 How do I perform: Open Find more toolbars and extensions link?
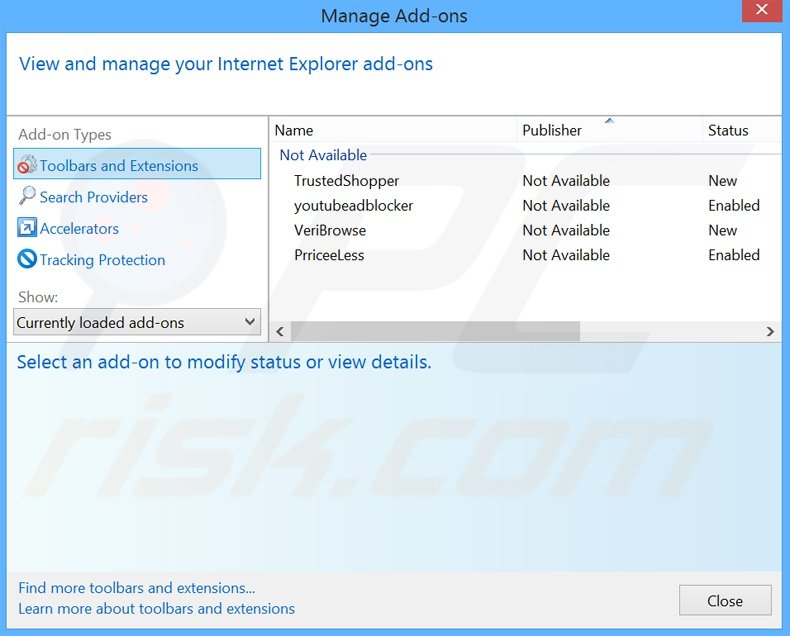[136, 588]
